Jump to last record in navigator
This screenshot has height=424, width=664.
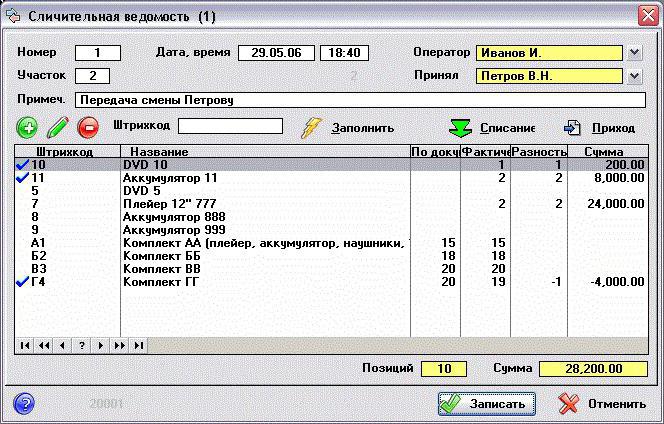(138, 345)
